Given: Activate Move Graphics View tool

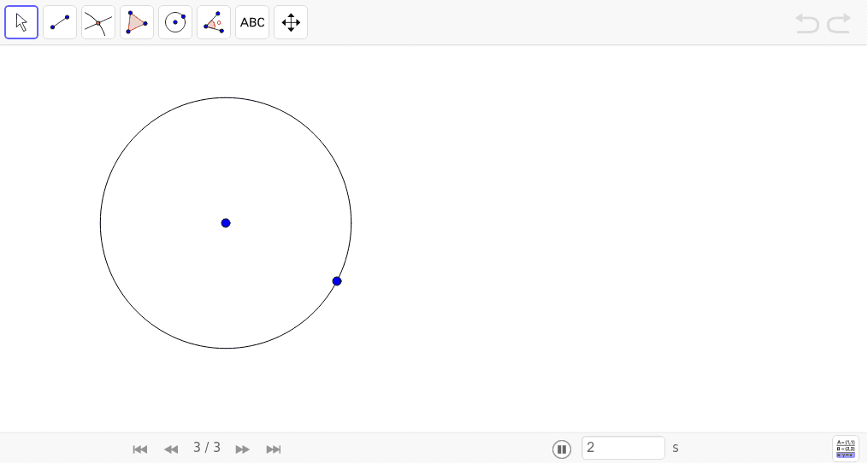Looking at the screenshot, I should 291,23.
